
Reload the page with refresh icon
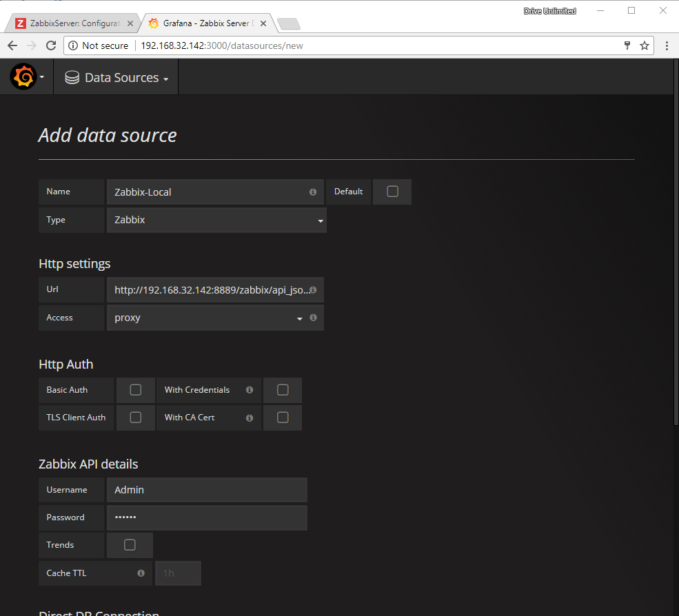point(51,45)
